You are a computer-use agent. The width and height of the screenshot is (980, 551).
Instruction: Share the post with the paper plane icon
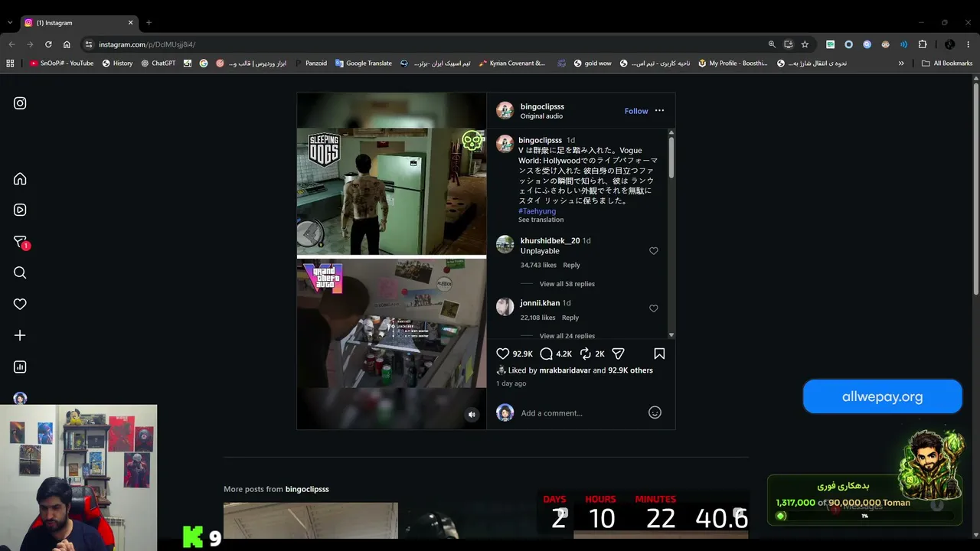click(x=618, y=354)
